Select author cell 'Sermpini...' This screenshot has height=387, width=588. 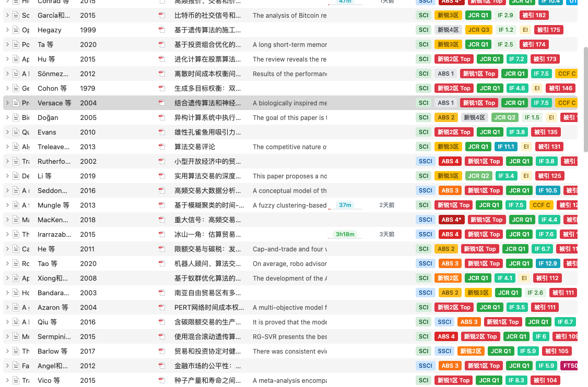coord(54,337)
